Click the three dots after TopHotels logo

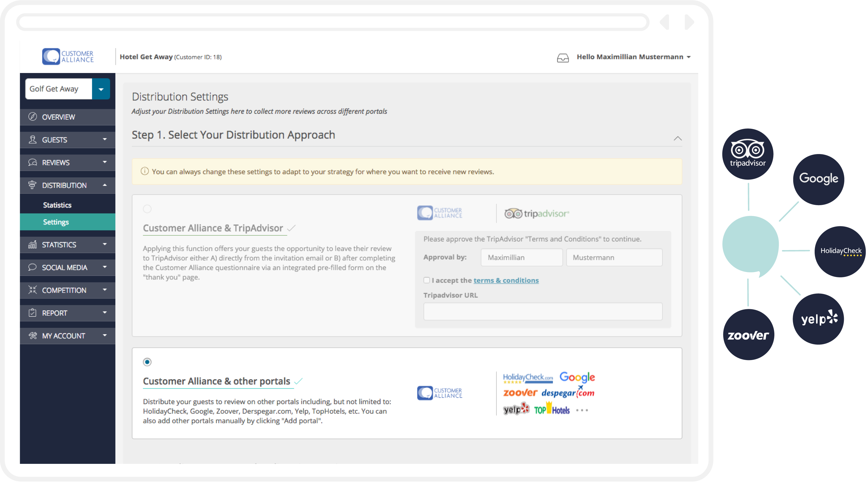pyautogui.click(x=582, y=410)
